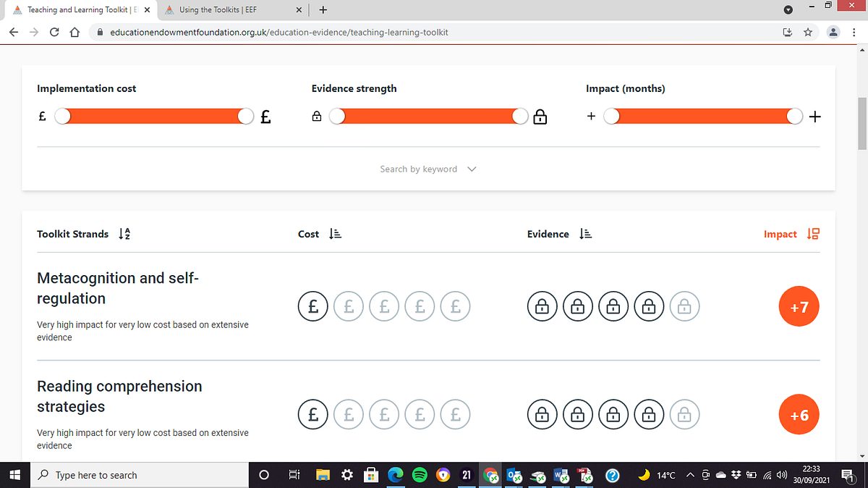868x488 pixels.
Task: Click the Toolkit Strands column header
Action: pyautogui.click(x=72, y=234)
